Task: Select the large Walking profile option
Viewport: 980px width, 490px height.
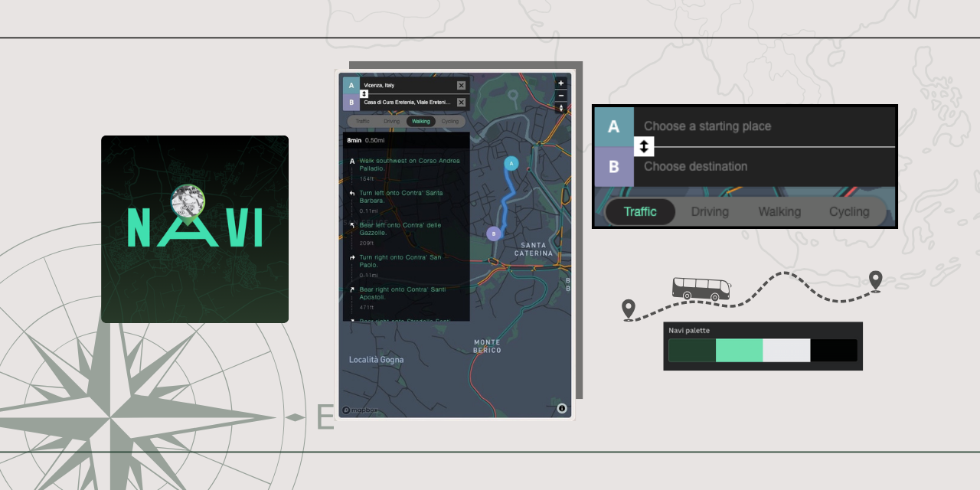Action: coord(779,212)
